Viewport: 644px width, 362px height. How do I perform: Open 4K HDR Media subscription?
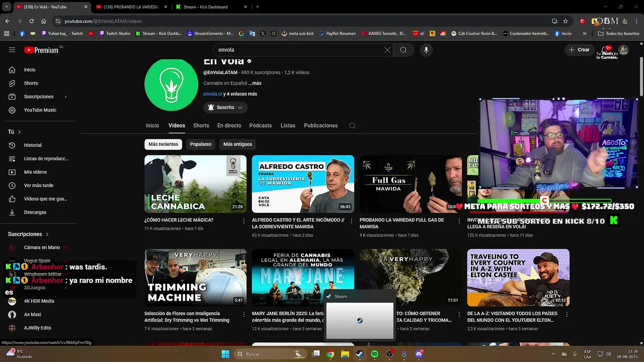(x=38, y=301)
